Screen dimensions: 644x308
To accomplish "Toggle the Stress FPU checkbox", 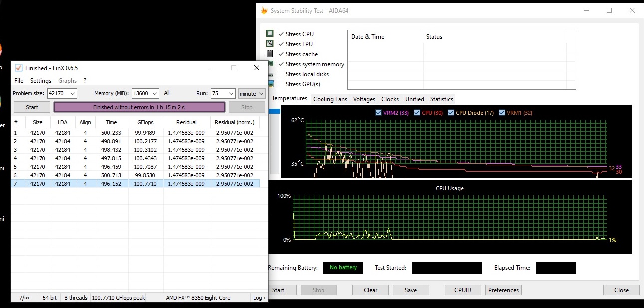I will (281, 44).
